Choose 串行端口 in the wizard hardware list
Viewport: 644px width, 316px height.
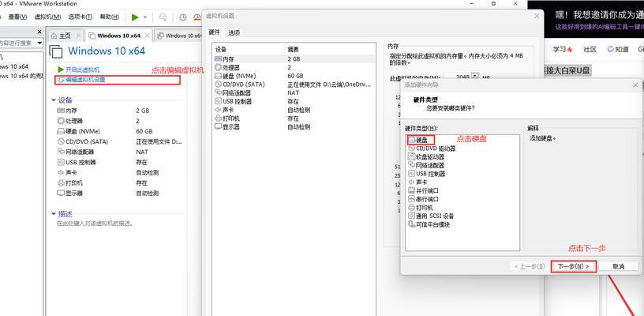423,199
